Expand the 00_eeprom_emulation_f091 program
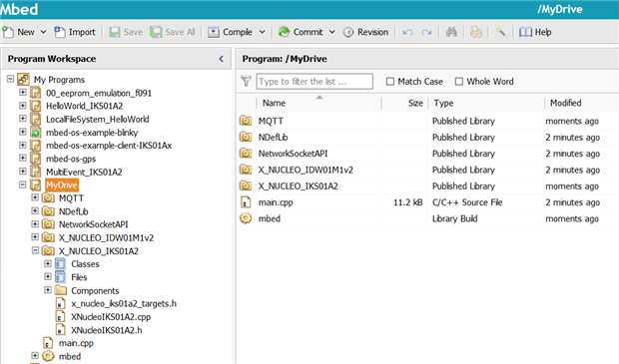The width and height of the screenshot is (619, 364). (23, 93)
